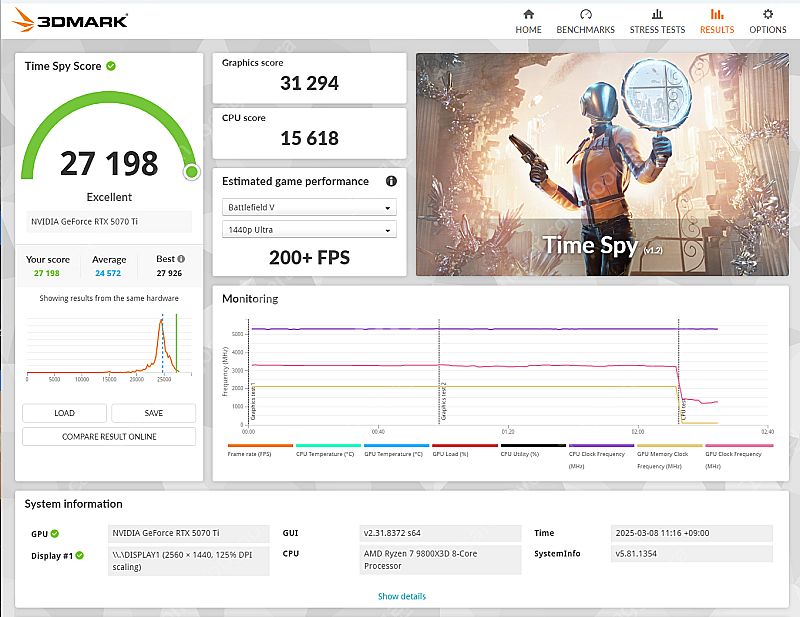Click the Stress Tests bar chart icon

coord(657,14)
